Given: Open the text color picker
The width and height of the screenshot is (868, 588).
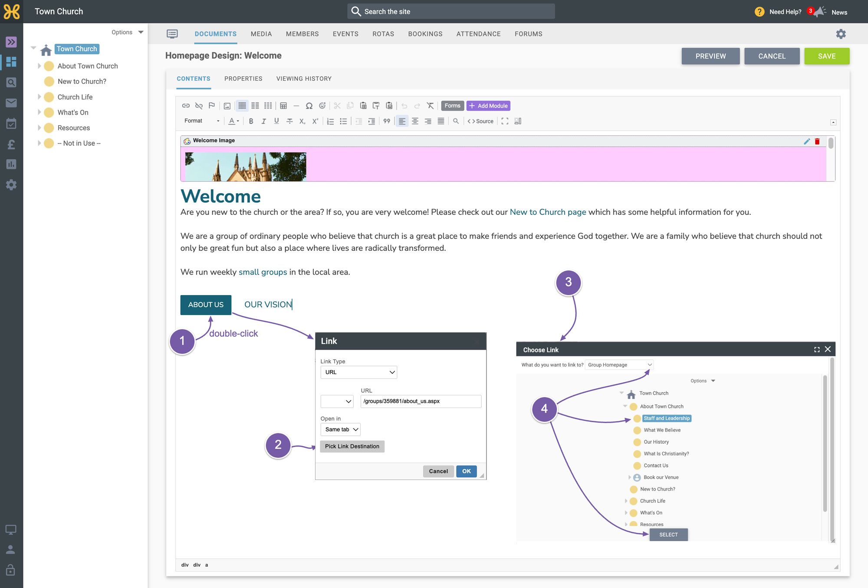Looking at the screenshot, I should (234, 121).
